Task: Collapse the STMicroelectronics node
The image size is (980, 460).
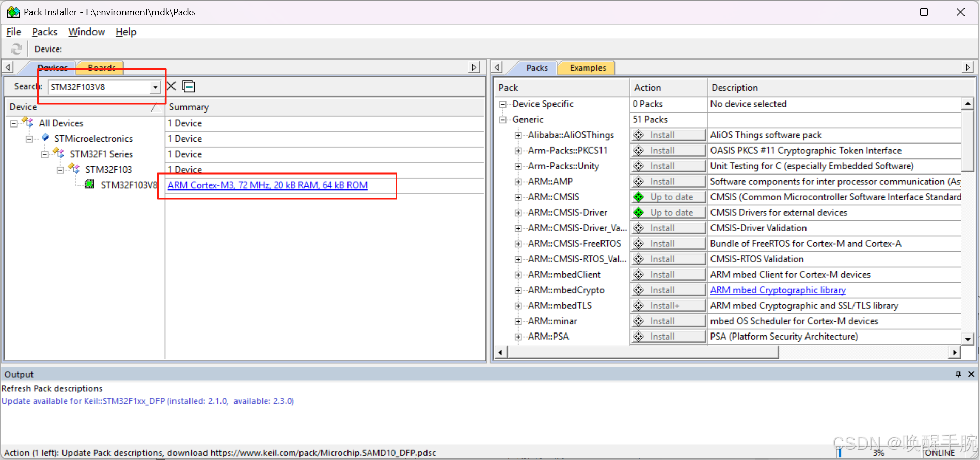Action: click(29, 139)
